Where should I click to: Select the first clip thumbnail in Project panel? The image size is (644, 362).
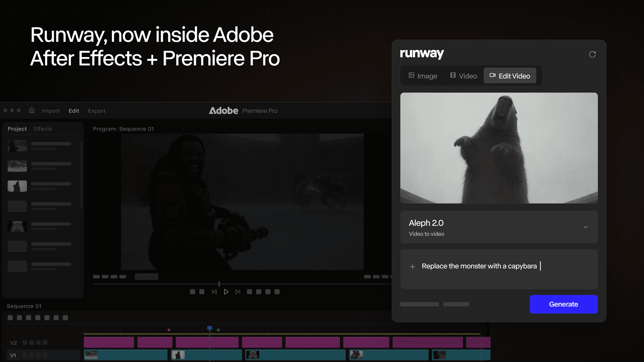[x=17, y=146]
